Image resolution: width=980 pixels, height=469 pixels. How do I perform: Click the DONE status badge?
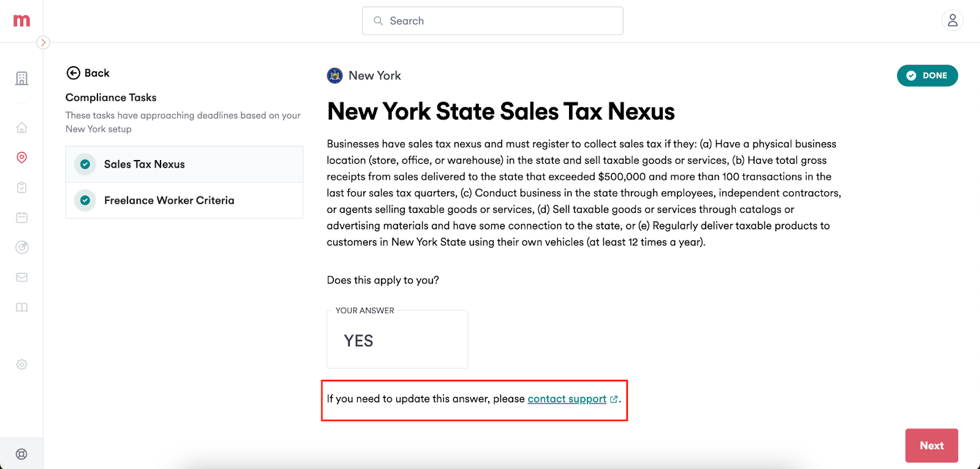(927, 75)
